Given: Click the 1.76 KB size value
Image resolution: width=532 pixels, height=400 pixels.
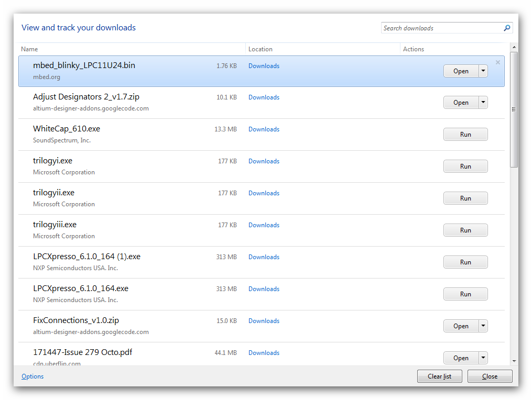Looking at the screenshot, I should [226, 66].
